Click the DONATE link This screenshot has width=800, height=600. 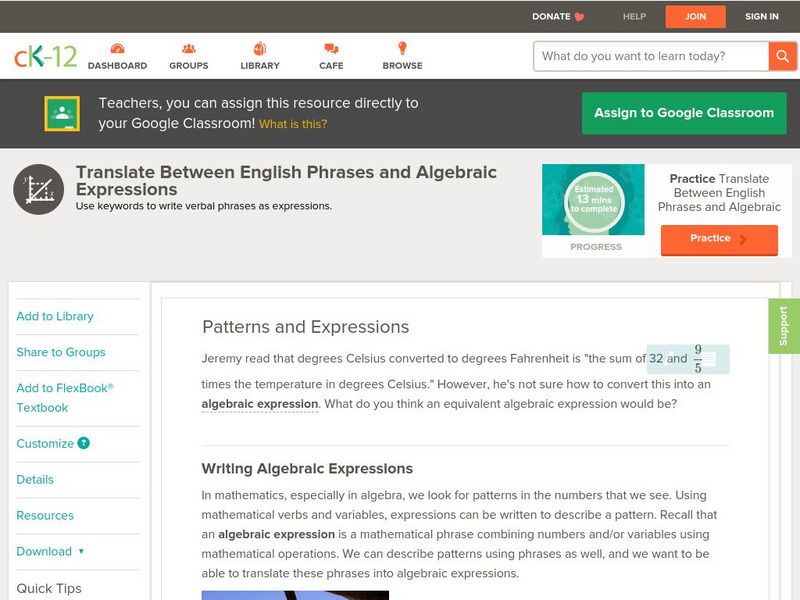(x=551, y=16)
